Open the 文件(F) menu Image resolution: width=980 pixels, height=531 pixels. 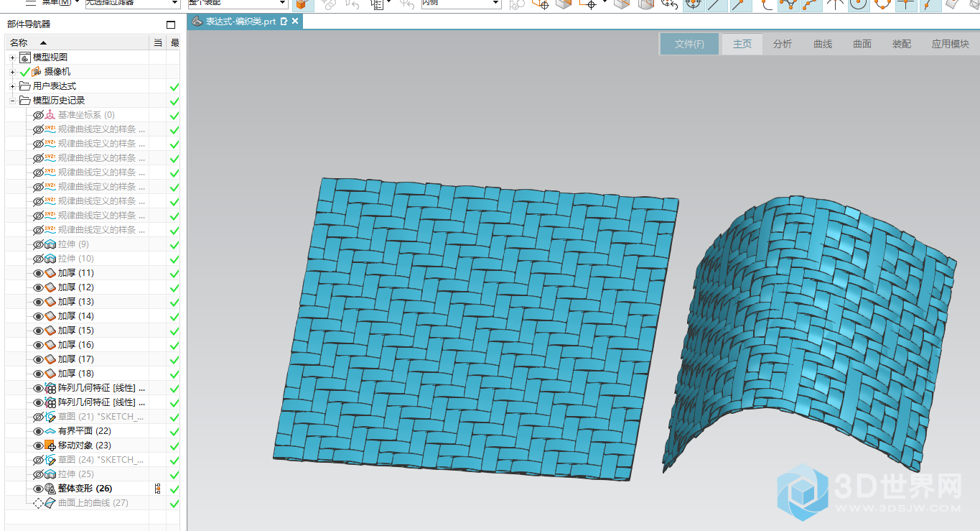pyautogui.click(x=689, y=44)
